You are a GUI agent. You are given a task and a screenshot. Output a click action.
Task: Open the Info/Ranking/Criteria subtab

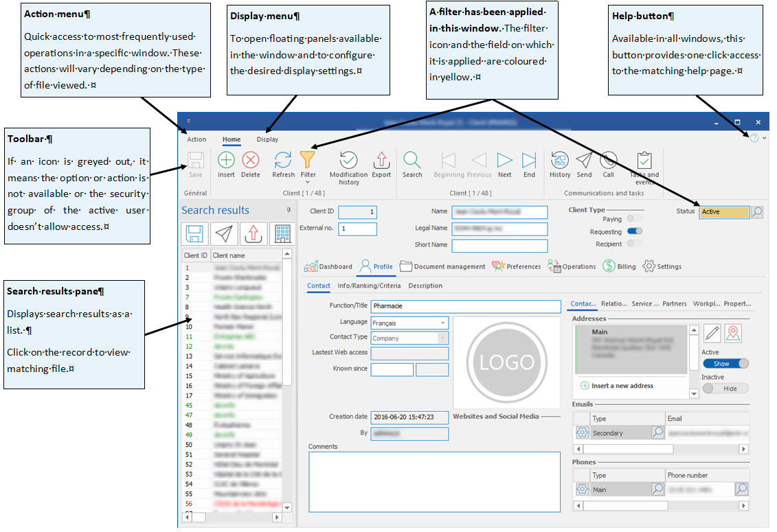point(369,286)
